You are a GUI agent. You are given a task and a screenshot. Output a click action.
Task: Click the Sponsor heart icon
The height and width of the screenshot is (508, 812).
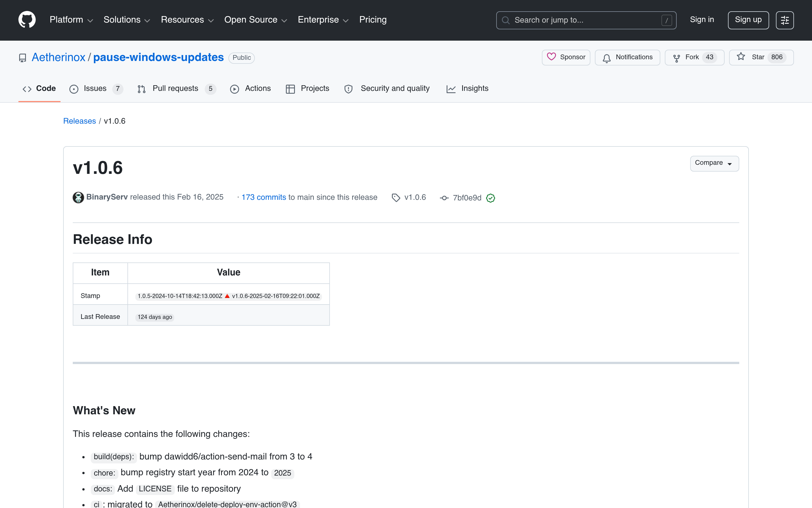point(551,57)
